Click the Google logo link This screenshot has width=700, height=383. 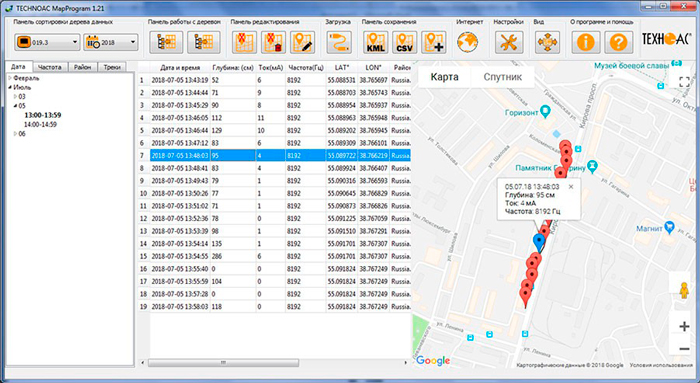click(433, 360)
